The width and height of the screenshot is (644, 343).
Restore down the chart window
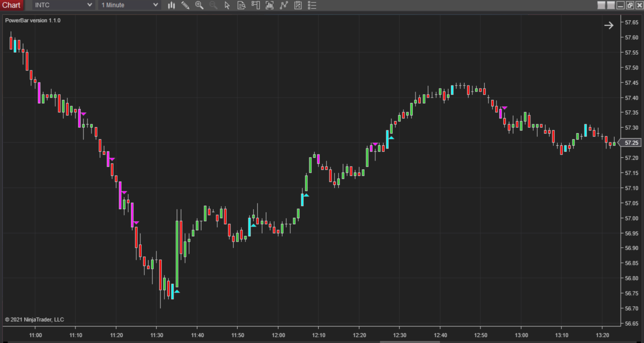pyautogui.click(x=630, y=5)
